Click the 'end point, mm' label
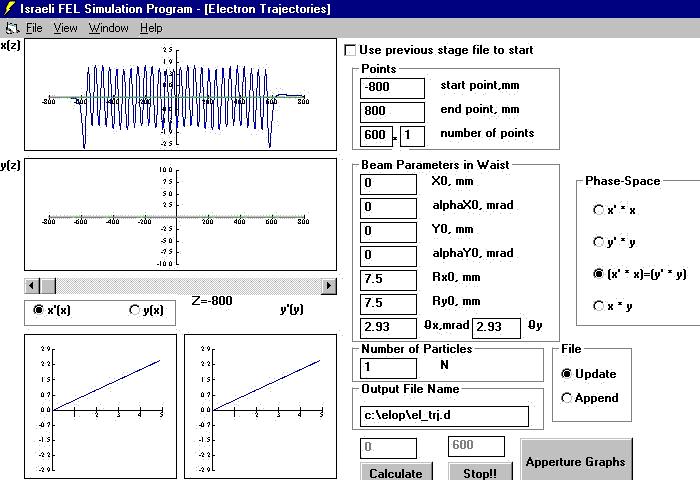This screenshot has width=700, height=480. (480, 109)
